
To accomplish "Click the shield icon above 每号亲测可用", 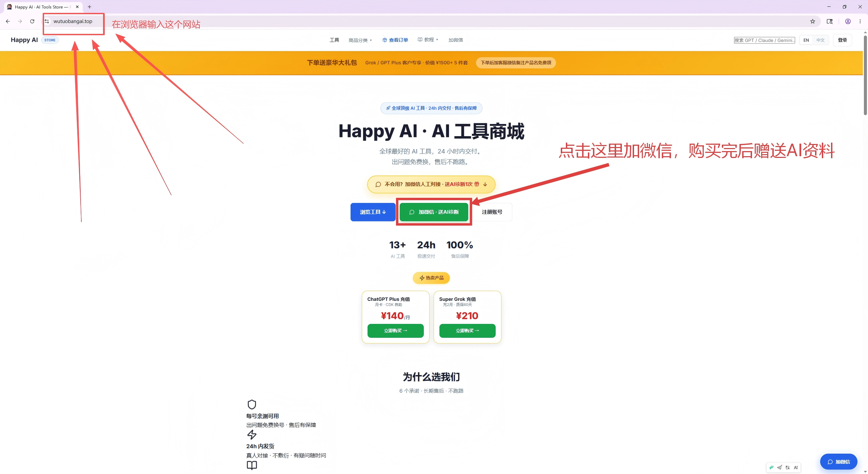I will tap(252, 405).
